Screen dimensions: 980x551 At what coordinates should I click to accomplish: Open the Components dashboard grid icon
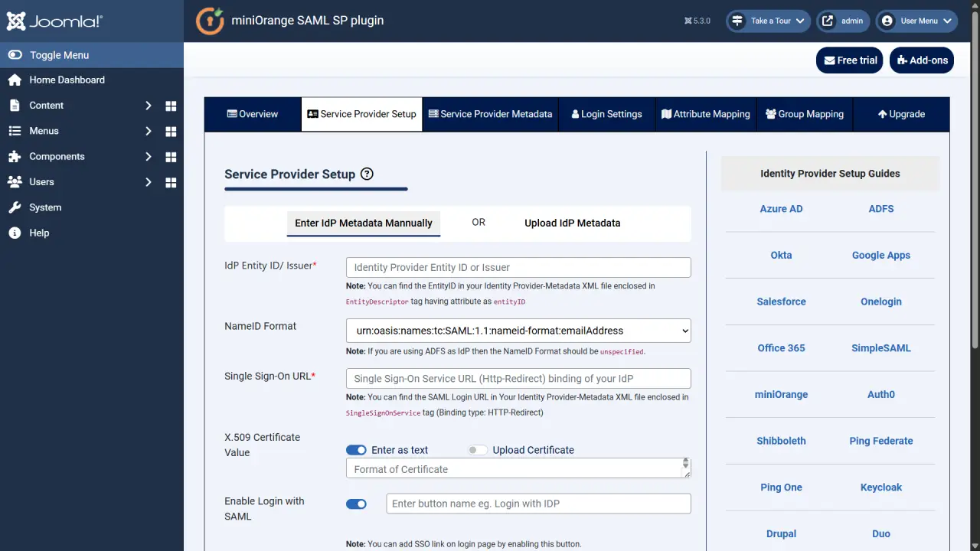click(171, 156)
